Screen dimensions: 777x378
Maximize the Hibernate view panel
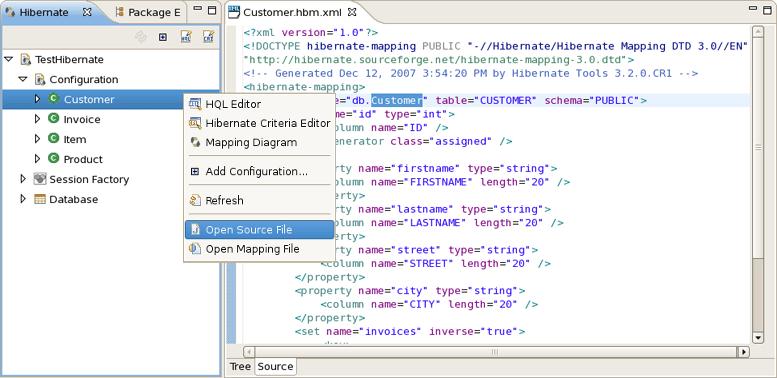click(x=212, y=10)
